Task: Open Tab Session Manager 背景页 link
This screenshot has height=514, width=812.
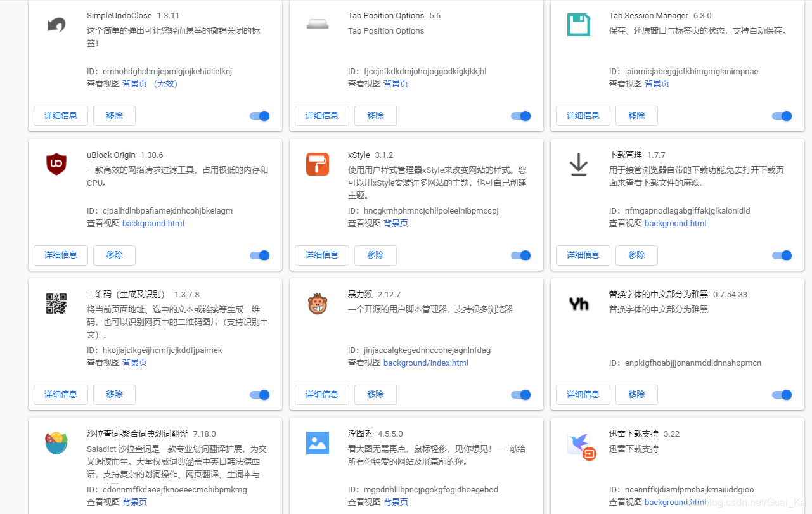Action: pos(657,84)
